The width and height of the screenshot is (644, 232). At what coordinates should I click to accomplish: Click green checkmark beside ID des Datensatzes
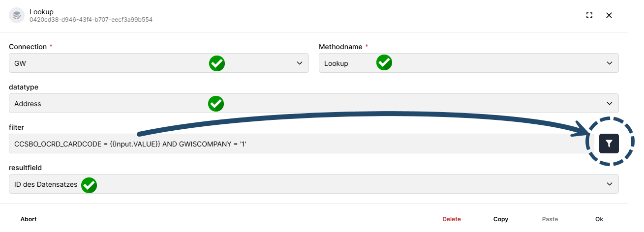[x=89, y=185]
